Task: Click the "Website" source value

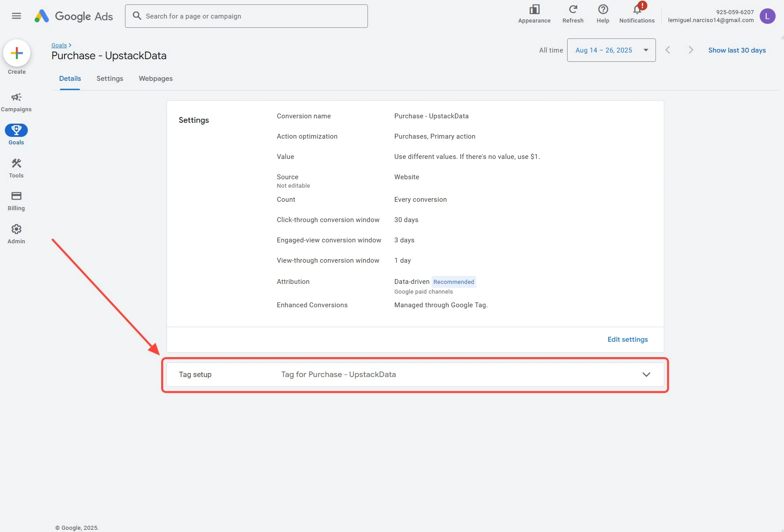Action: pos(406,177)
